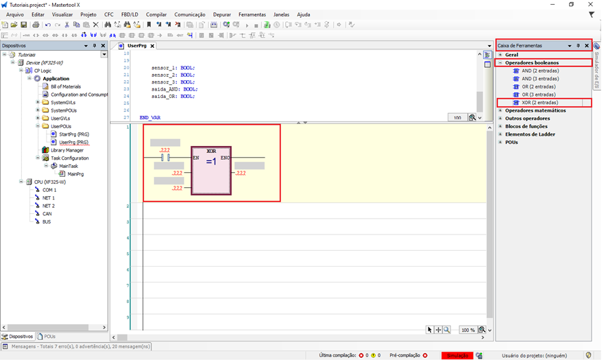Click the Print icon in toolbar

click(x=36, y=25)
